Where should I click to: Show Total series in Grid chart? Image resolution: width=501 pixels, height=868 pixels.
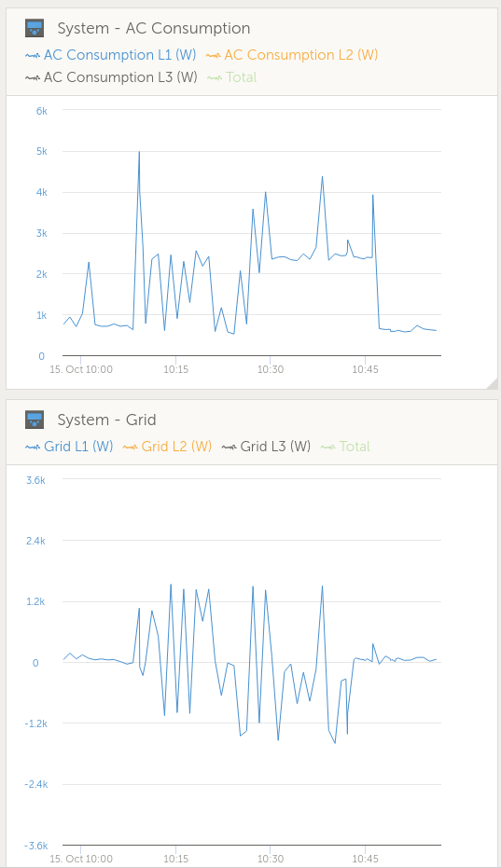tap(345, 447)
